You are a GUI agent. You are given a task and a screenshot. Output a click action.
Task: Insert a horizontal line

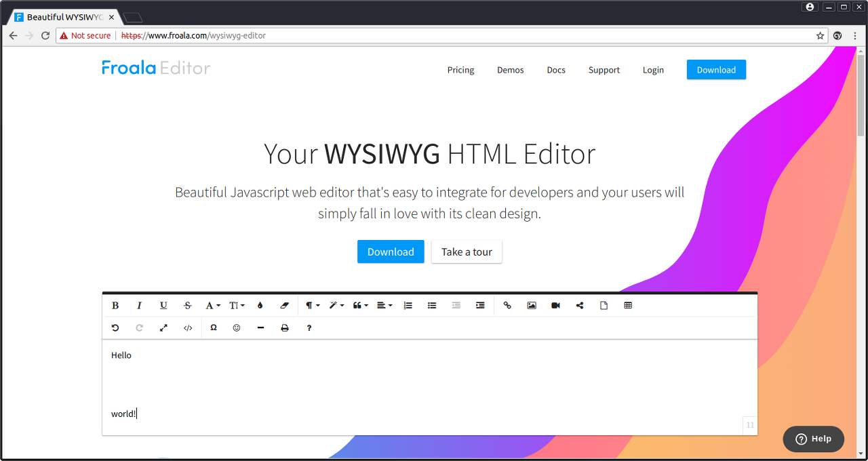click(260, 328)
